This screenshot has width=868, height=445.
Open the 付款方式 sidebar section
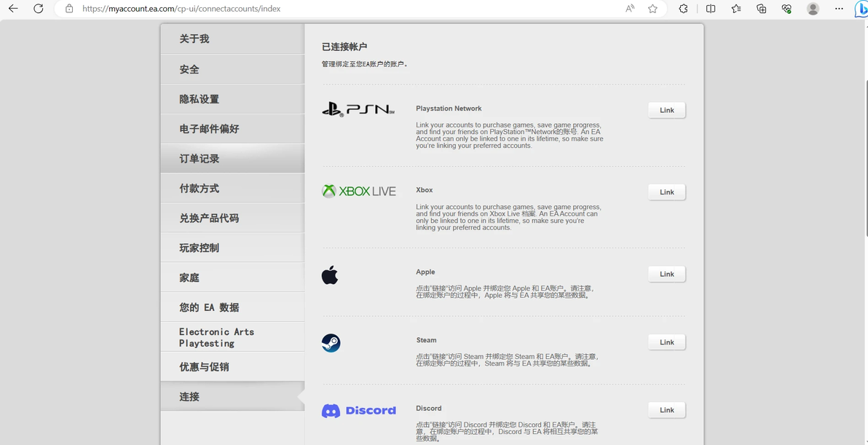tap(232, 188)
